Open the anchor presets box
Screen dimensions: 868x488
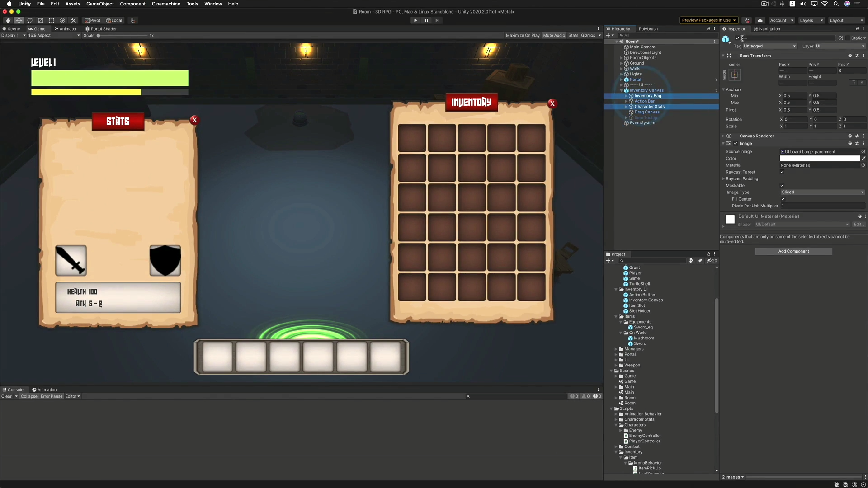pos(735,75)
